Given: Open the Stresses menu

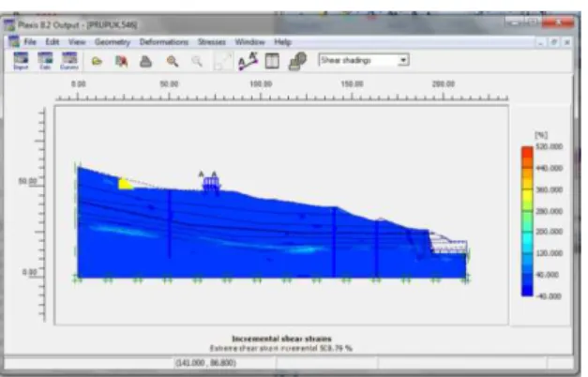Looking at the screenshot, I should tap(212, 42).
